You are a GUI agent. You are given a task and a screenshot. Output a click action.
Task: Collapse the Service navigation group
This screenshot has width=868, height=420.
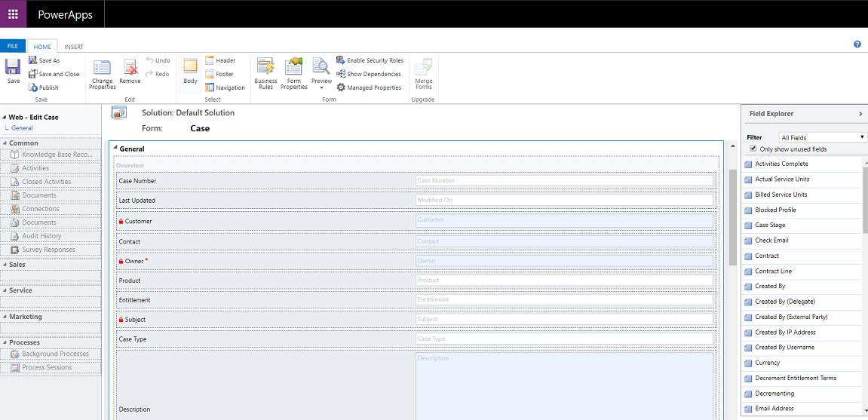5,290
